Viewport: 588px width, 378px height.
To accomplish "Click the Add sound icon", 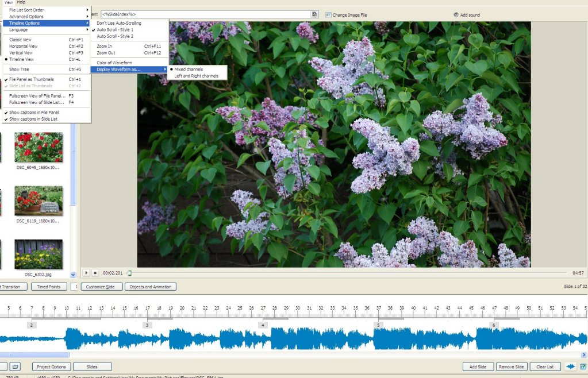I will click(456, 14).
